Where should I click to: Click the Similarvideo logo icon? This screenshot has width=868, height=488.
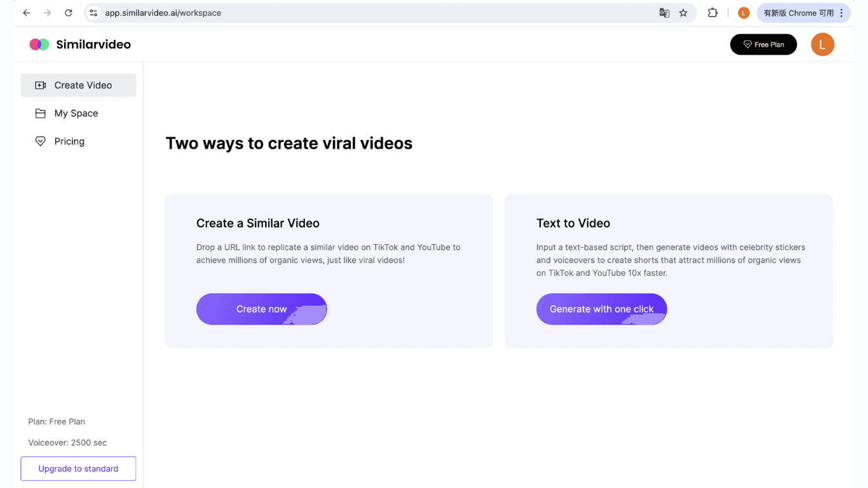[39, 44]
